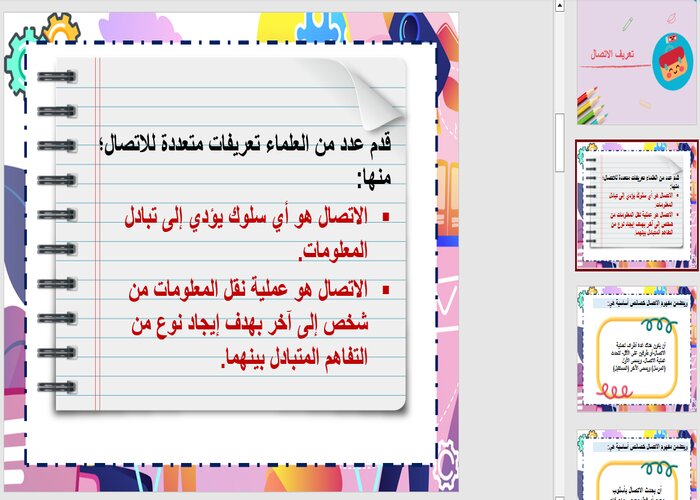Click the slide panel scrollbar thumb
The image size is (700, 500).
(559, 143)
